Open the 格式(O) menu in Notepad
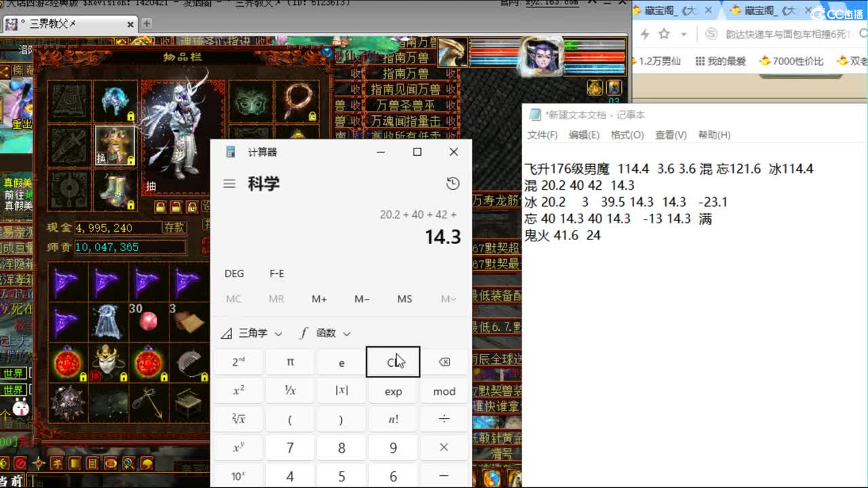This screenshot has height=488, width=868. 627,135
